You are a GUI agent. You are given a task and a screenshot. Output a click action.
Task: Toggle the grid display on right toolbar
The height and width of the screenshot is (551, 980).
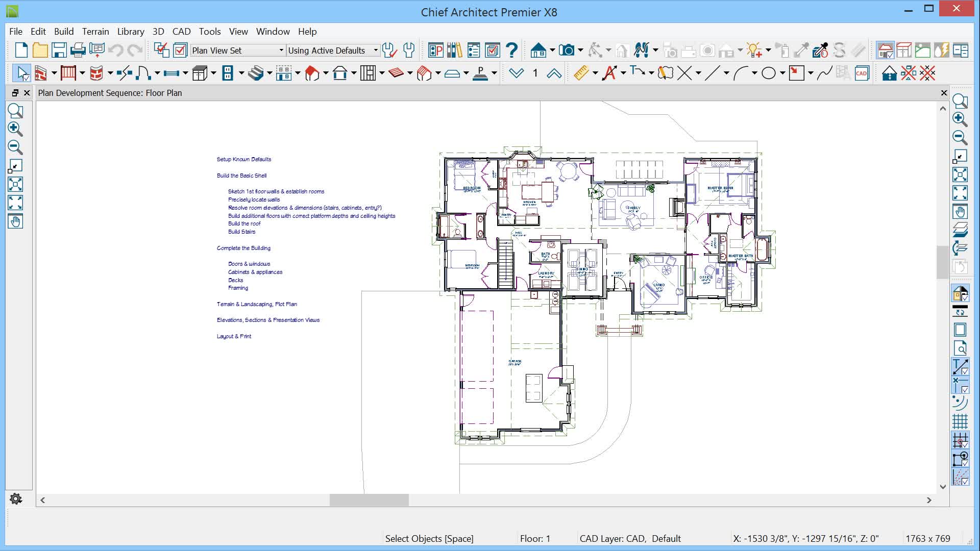pos(960,421)
